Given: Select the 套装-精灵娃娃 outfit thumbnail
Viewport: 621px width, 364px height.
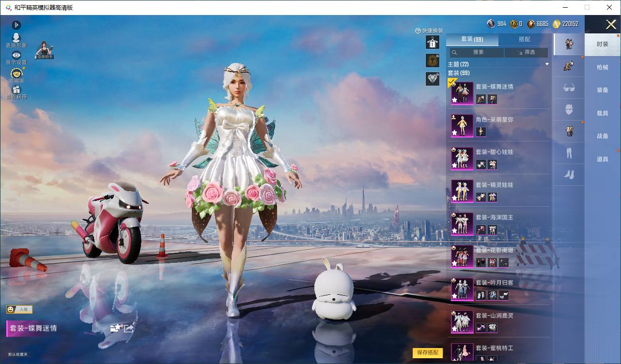Looking at the screenshot, I should pyautogui.click(x=462, y=191).
